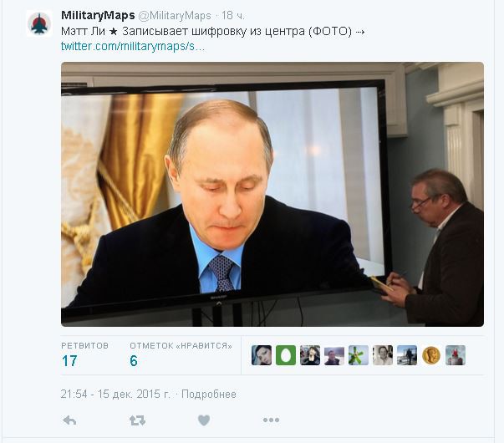Viewport: 504px width, 443px height.
Task: Open the green egg avatar profile
Action: coord(286,355)
